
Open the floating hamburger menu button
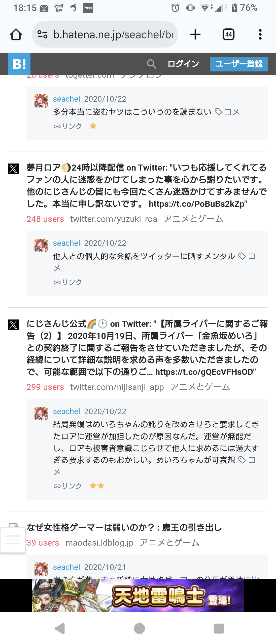(x=13, y=540)
